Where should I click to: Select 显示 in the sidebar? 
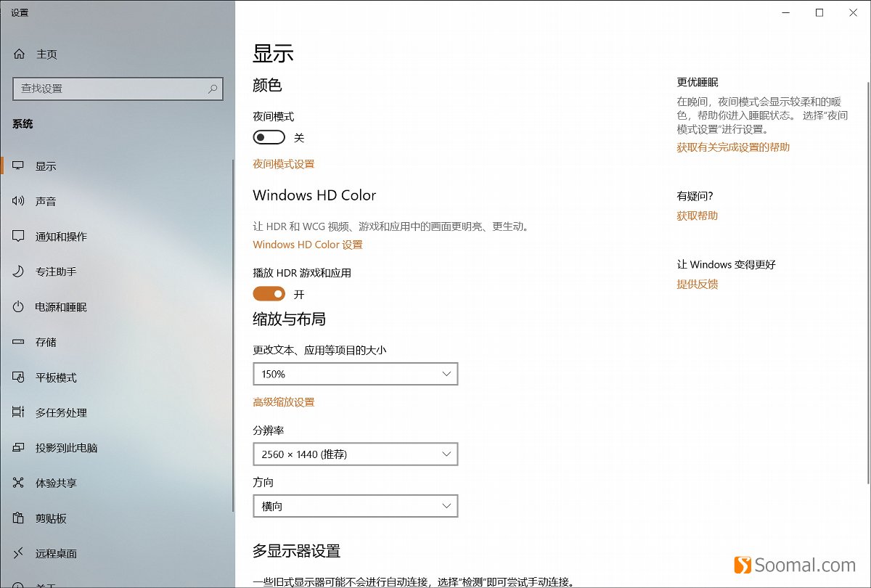(44, 166)
